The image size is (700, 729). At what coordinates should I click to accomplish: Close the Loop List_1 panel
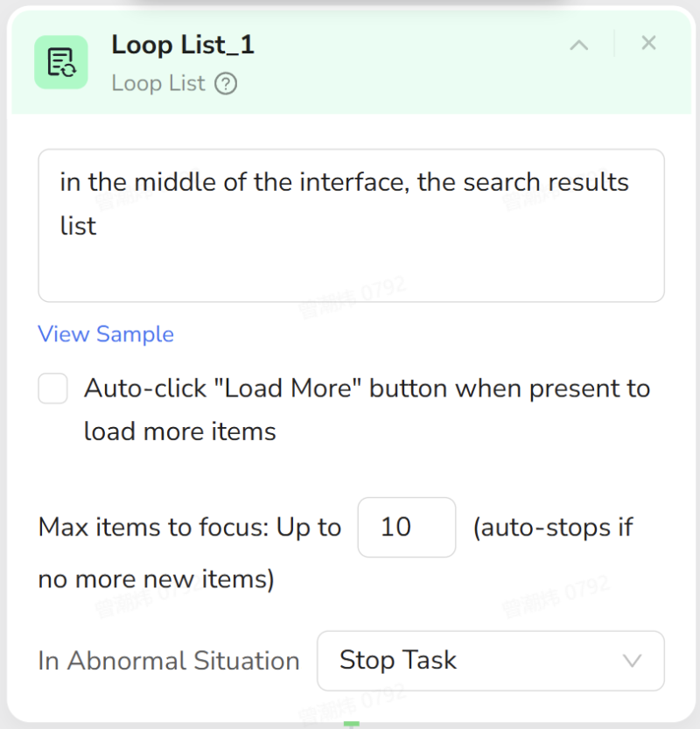click(x=648, y=43)
